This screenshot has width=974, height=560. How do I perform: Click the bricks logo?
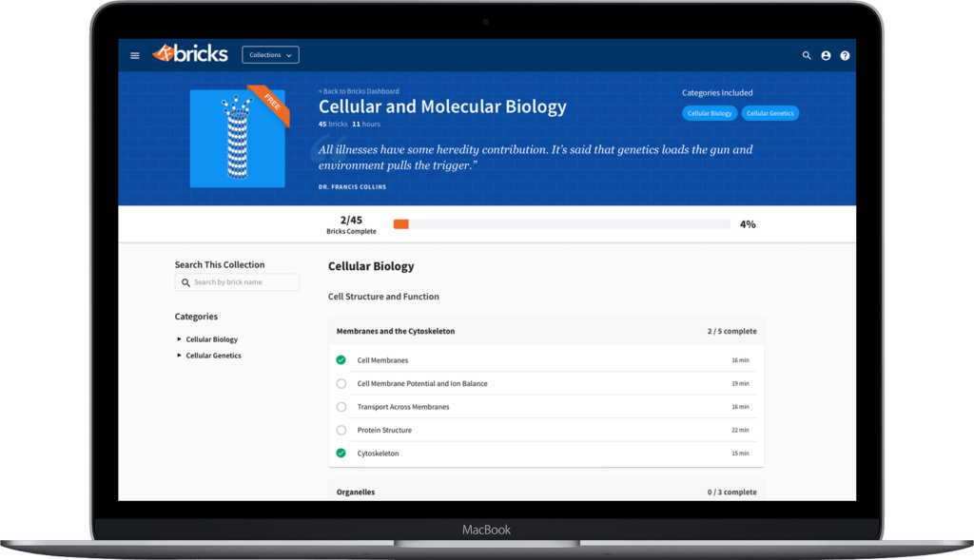click(x=190, y=53)
